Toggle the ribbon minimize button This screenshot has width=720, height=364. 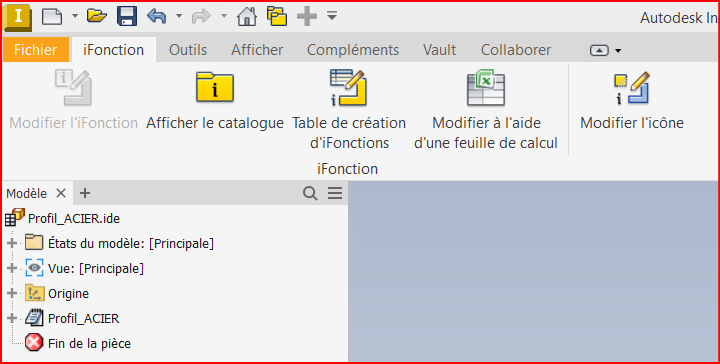599,50
